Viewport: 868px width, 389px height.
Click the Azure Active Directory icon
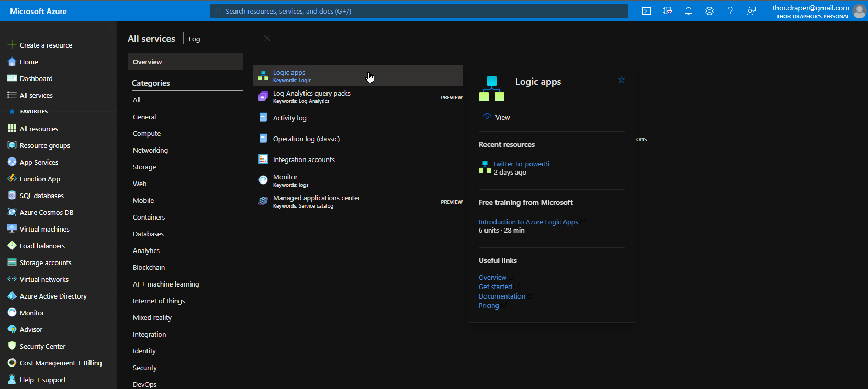pyautogui.click(x=12, y=296)
